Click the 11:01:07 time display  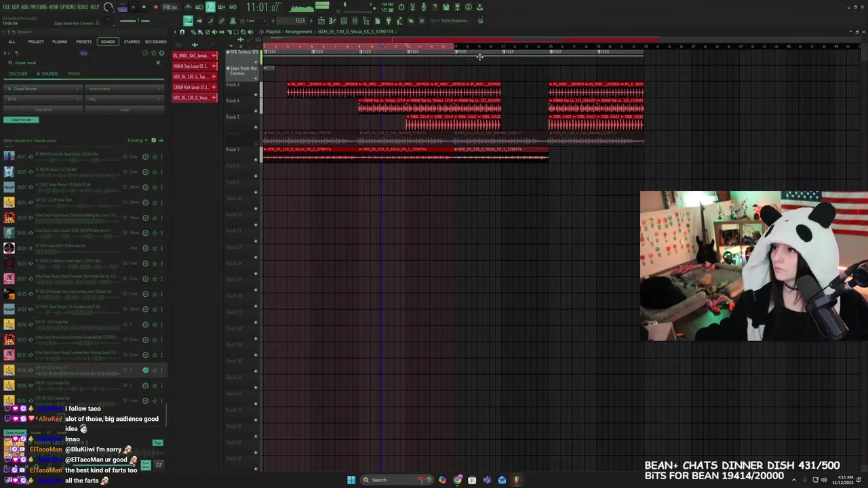(262, 7)
